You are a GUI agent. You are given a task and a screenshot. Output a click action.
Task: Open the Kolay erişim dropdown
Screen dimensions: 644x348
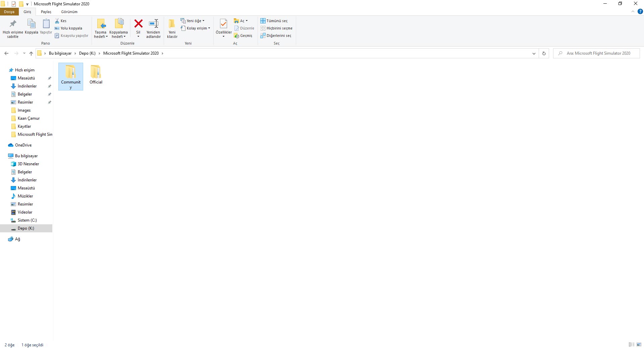196,28
